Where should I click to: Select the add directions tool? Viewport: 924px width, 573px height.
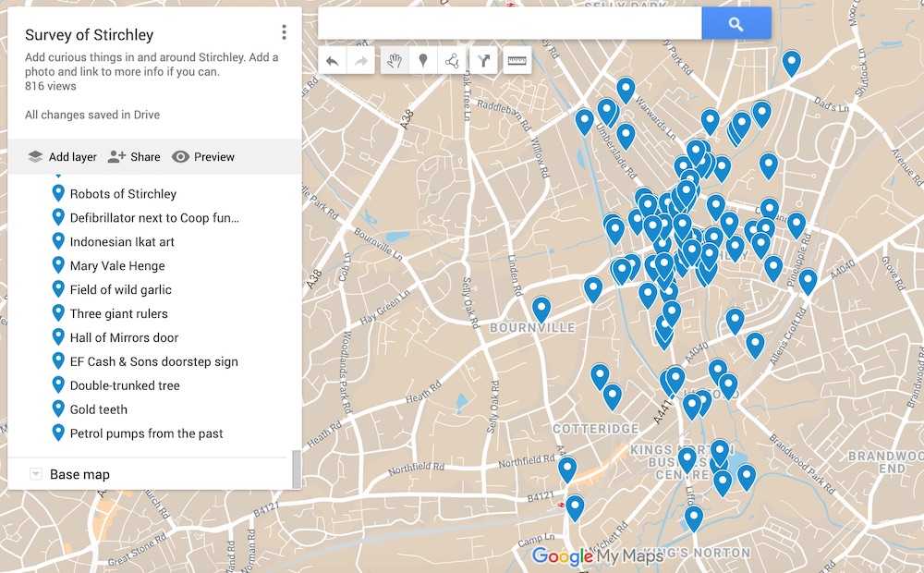coord(484,61)
